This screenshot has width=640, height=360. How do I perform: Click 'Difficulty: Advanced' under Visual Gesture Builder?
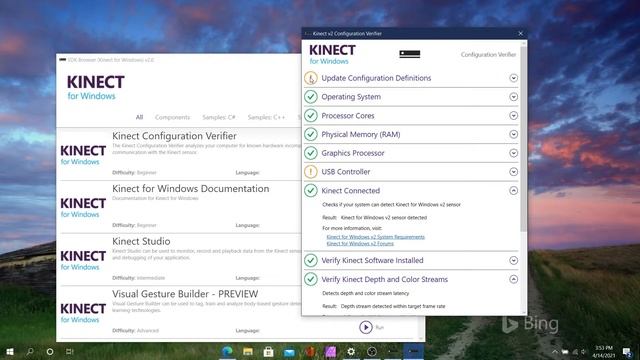[x=136, y=331]
